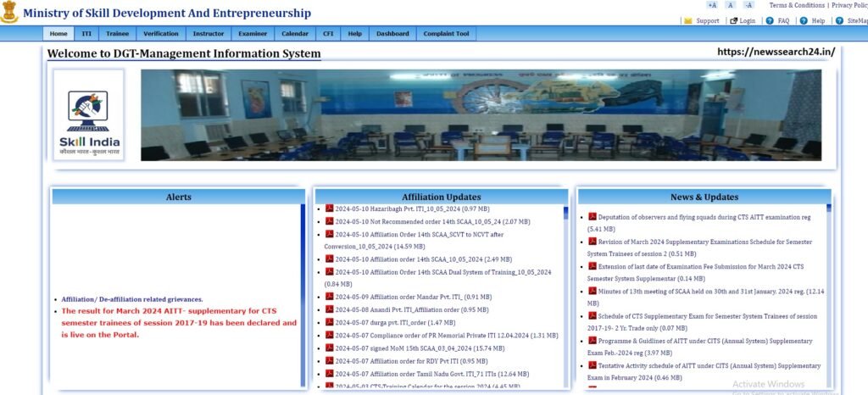Click PDF icon for Mandar Pvt. ITI order
868x395 pixels.
(x=330, y=296)
